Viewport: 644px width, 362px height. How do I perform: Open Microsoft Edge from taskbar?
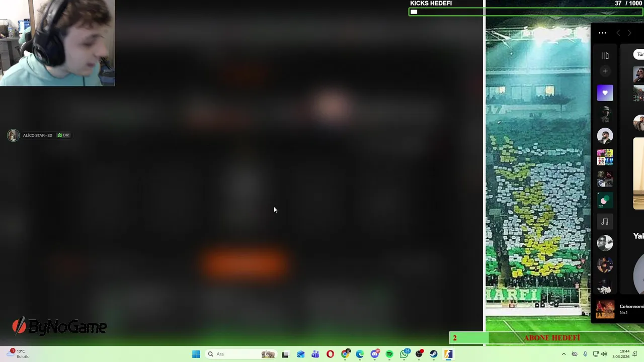point(360,354)
